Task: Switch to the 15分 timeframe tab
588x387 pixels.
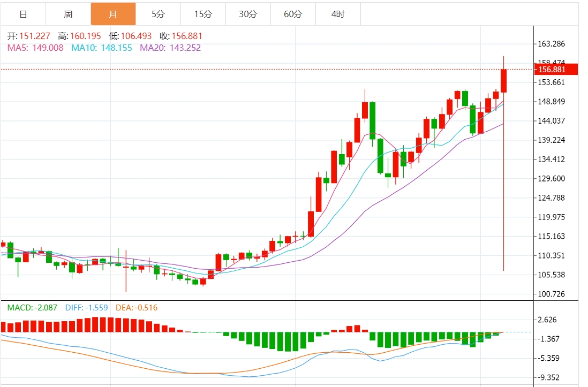Action: (x=203, y=14)
